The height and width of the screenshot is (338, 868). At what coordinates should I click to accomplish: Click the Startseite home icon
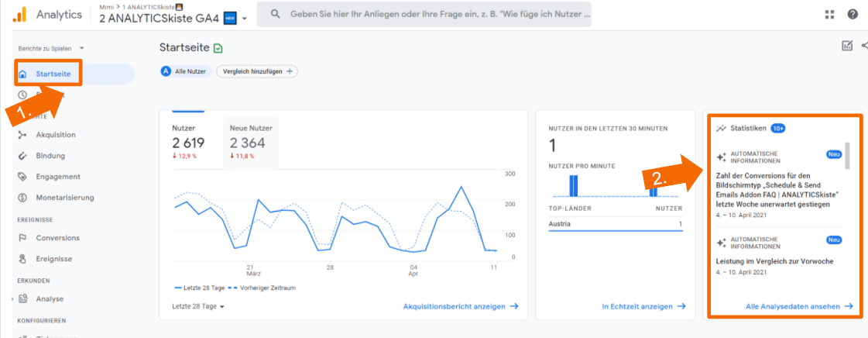(x=23, y=74)
